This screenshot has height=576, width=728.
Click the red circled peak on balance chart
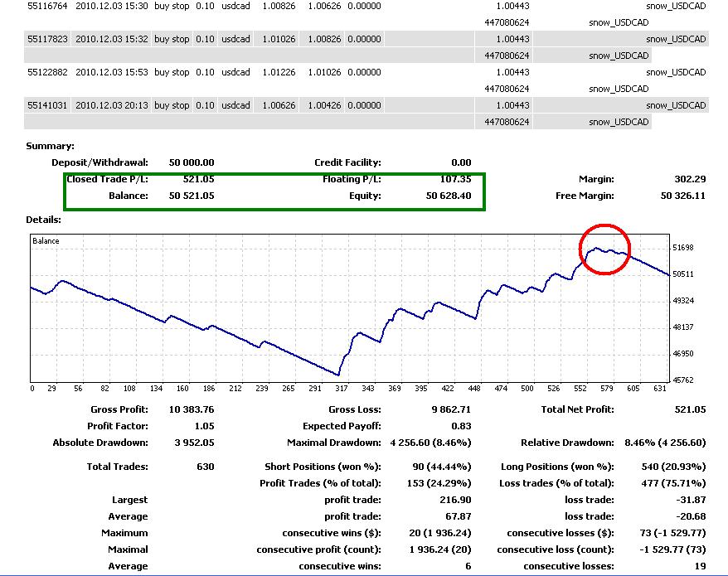(x=604, y=249)
